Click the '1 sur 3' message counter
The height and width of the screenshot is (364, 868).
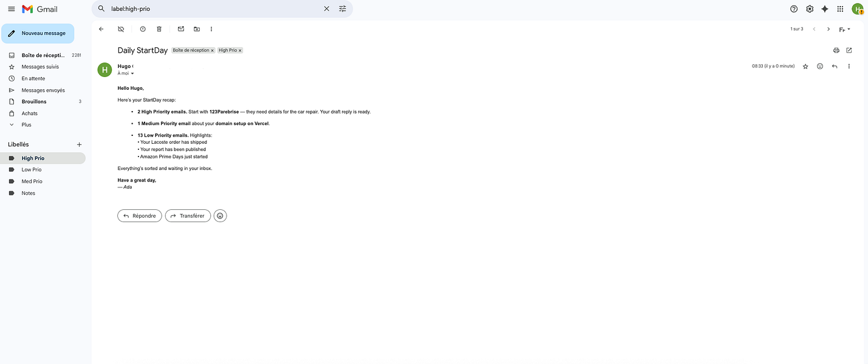pos(796,29)
